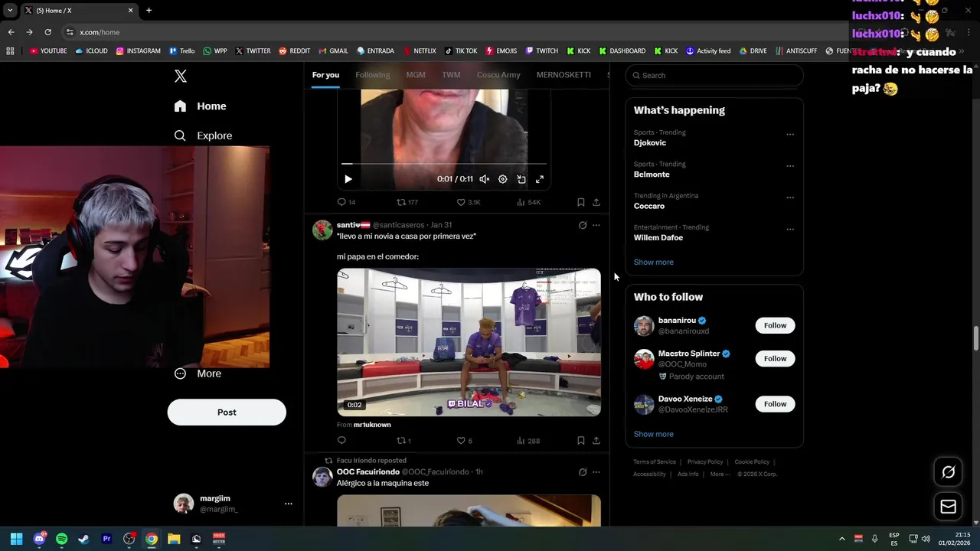The height and width of the screenshot is (551, 980).
Task: Mute or unmute the top video
Action: coord(484,179)
